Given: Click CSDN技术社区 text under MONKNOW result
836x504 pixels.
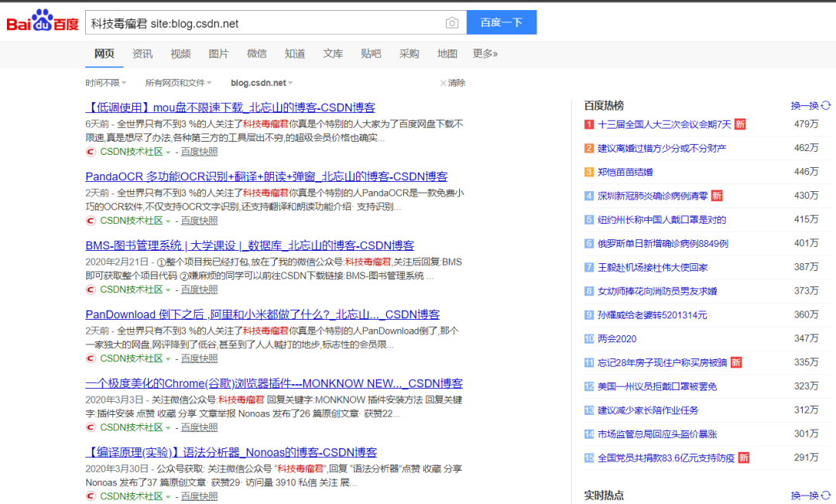Looking at the screenshot, I should point(131,427).
